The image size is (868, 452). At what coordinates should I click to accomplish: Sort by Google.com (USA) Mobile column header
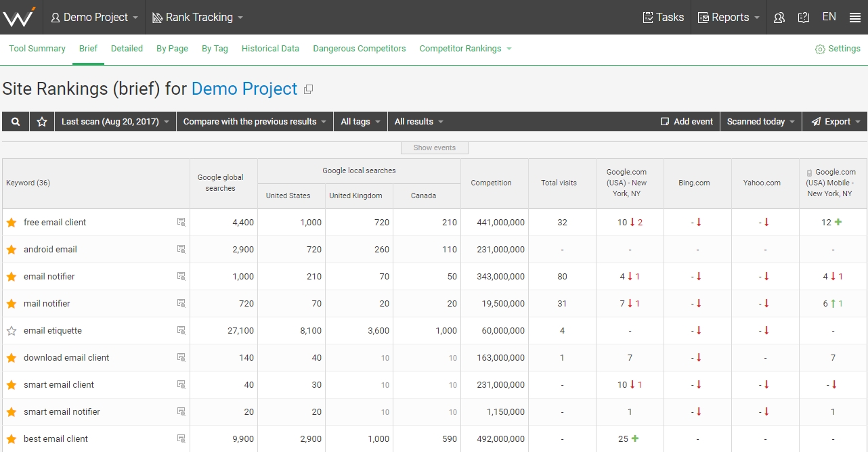[x=833, y=183]
